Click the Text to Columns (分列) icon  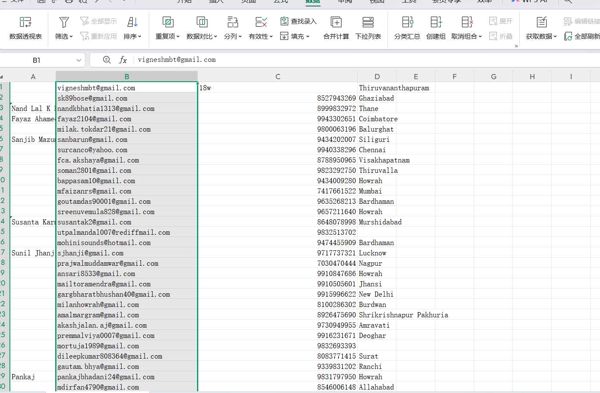click(233, 22)
